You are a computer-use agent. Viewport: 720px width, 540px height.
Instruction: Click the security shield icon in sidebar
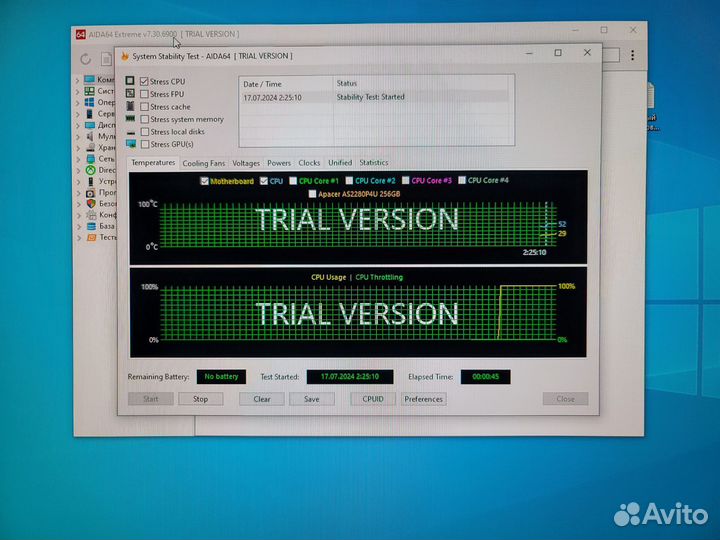[x=91, y=203]
